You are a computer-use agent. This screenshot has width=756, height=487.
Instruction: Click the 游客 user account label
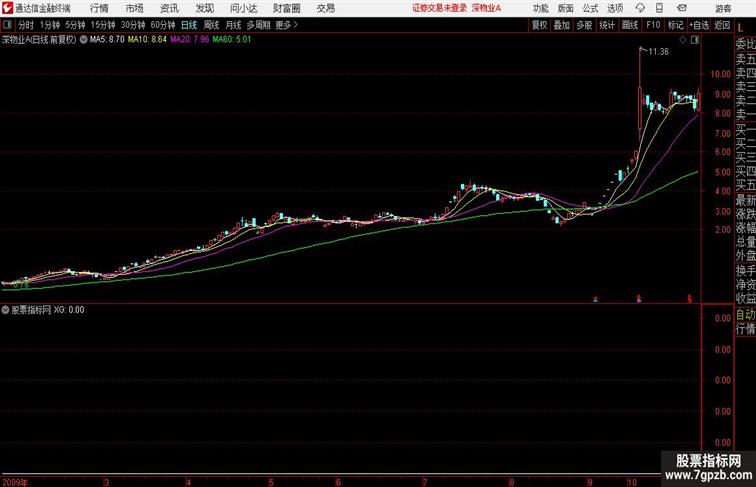[x=723, y=8]
